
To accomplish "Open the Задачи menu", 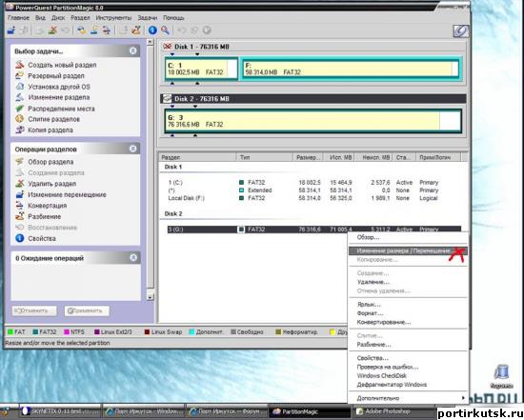I will [148, 18].
